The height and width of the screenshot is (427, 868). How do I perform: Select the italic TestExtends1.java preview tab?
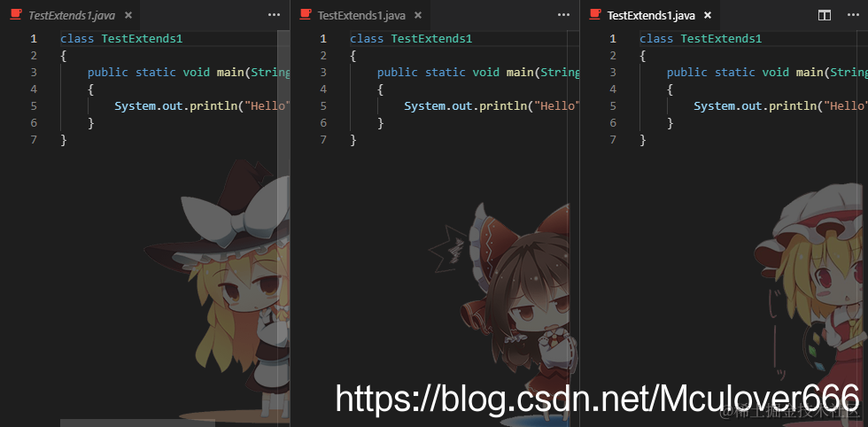tap(72, 16)
